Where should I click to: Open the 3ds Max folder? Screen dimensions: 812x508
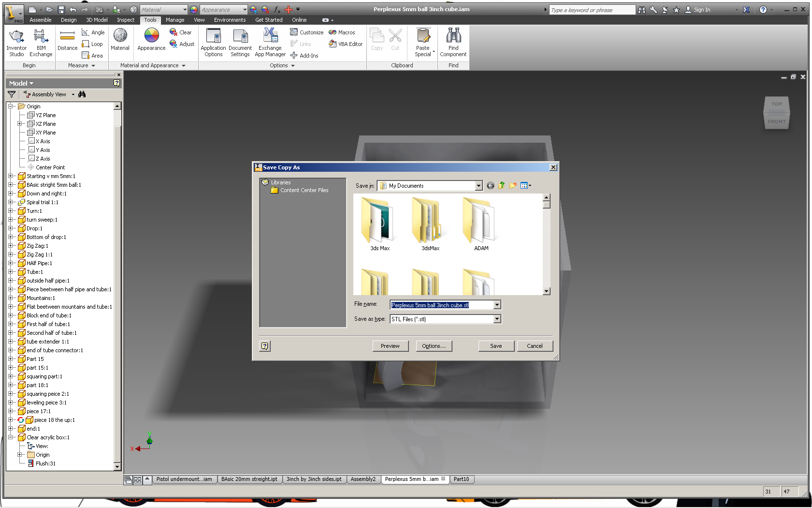coord(380,224)
